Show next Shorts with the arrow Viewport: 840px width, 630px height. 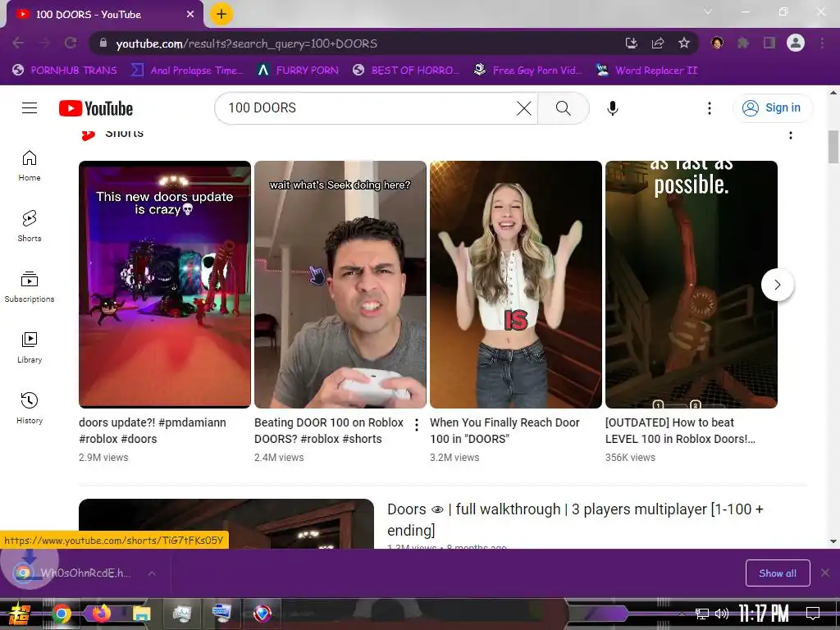(x=778, y=285)
